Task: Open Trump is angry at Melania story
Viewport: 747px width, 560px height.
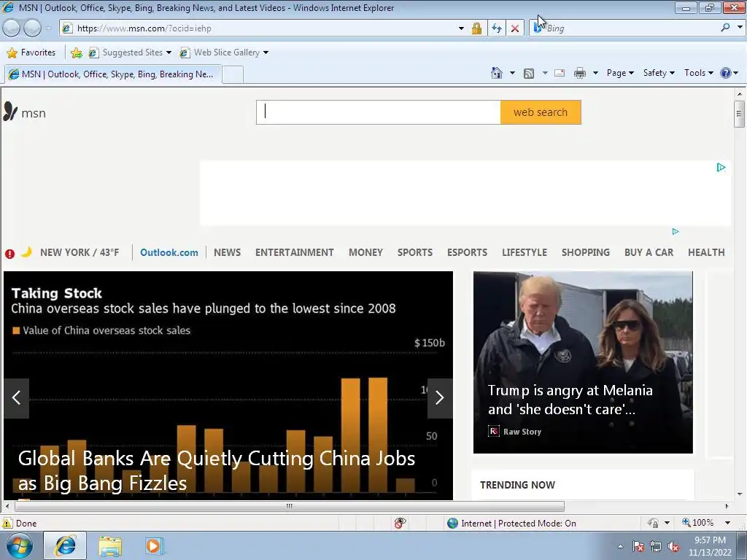Action: pos(570,400)
